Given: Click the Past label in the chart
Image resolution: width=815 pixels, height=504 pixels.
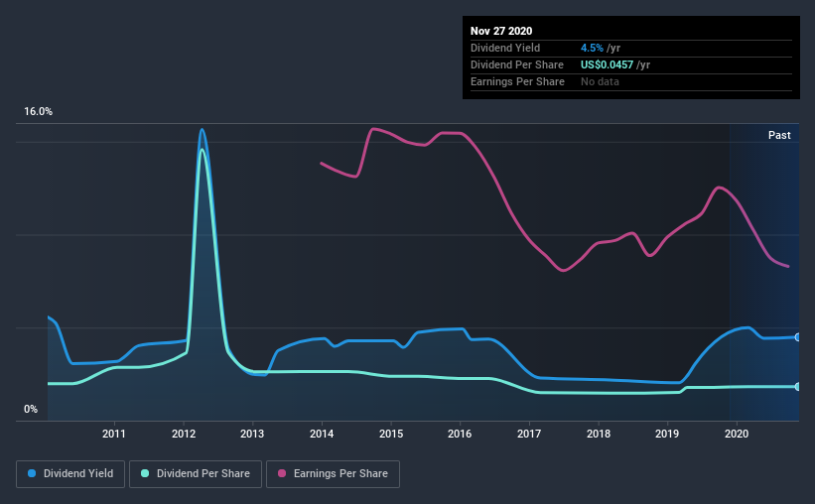Looking at the screenshot, I should pos(779,135).
